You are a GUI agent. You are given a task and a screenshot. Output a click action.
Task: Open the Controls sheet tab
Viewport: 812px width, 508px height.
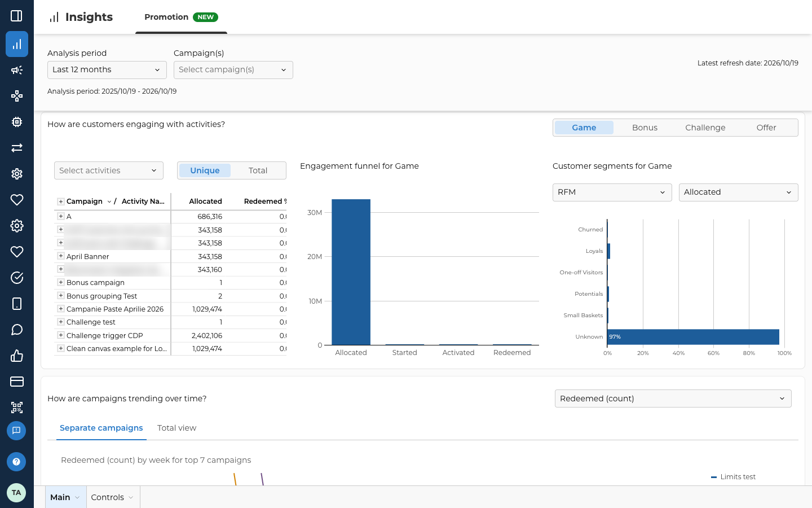[113, 497]
